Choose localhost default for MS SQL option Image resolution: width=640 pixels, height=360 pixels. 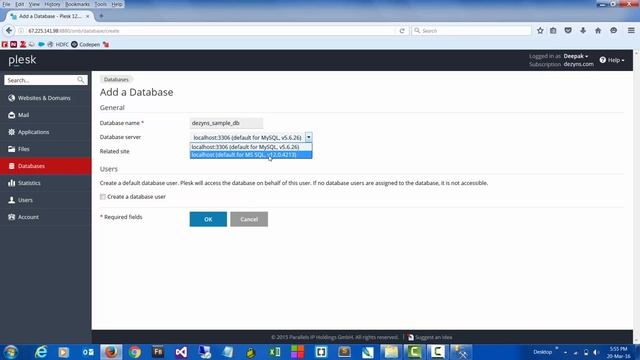251,155
